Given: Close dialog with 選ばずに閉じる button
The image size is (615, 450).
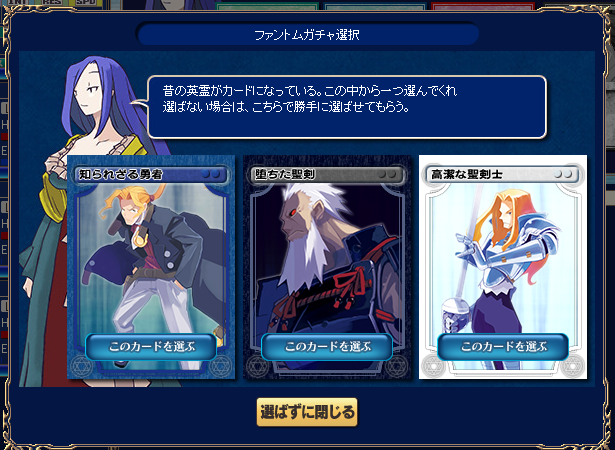Looking at the screenshot, I should coord(307,412).
